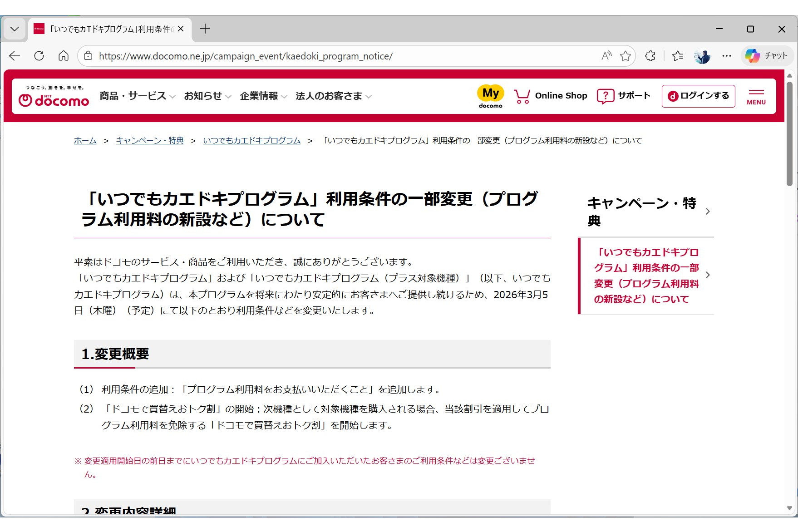
Task: Expand the 法人のお客さま menu
Action: [x=334, y=96]
